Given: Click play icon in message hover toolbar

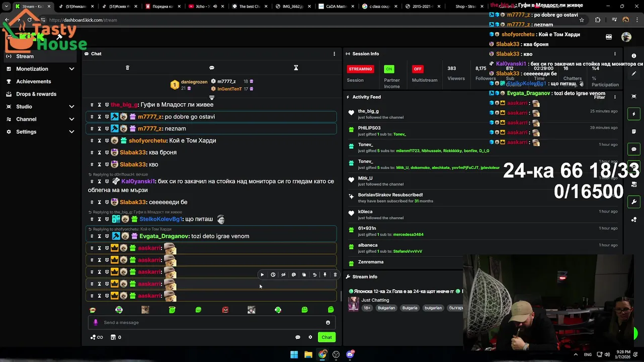Looking at the screenshot, I should (262, 275).
